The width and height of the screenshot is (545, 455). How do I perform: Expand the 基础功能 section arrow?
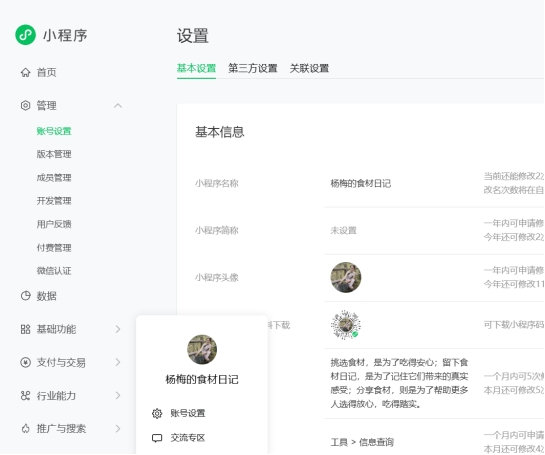(x=118, y=329)
